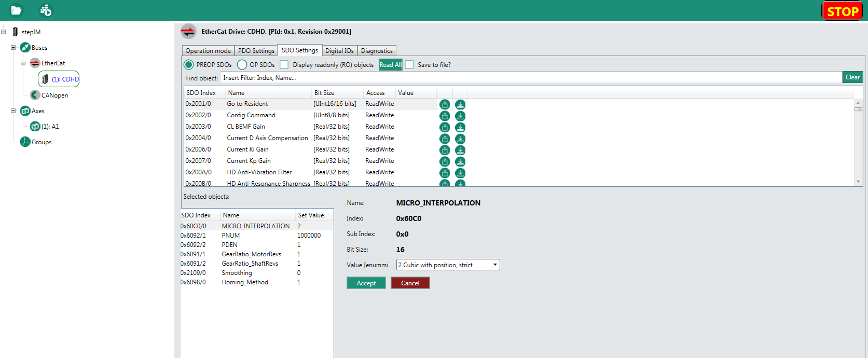This screenshot has height=358, width=868.
Task: Click download icon in Config Command row
Action: pyautogui.click(x=460, y=116)
